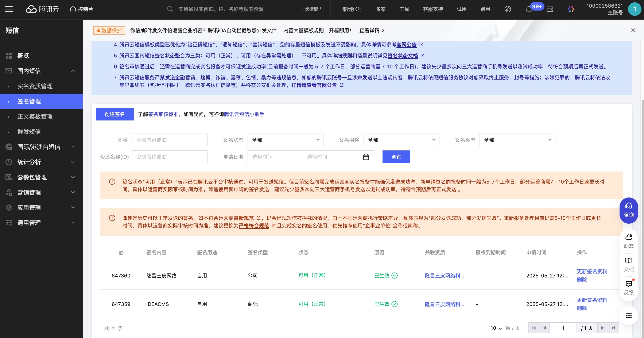644x338 pixels.
Task: Open the hamburger navigation menu
Action: coord(9,9)
